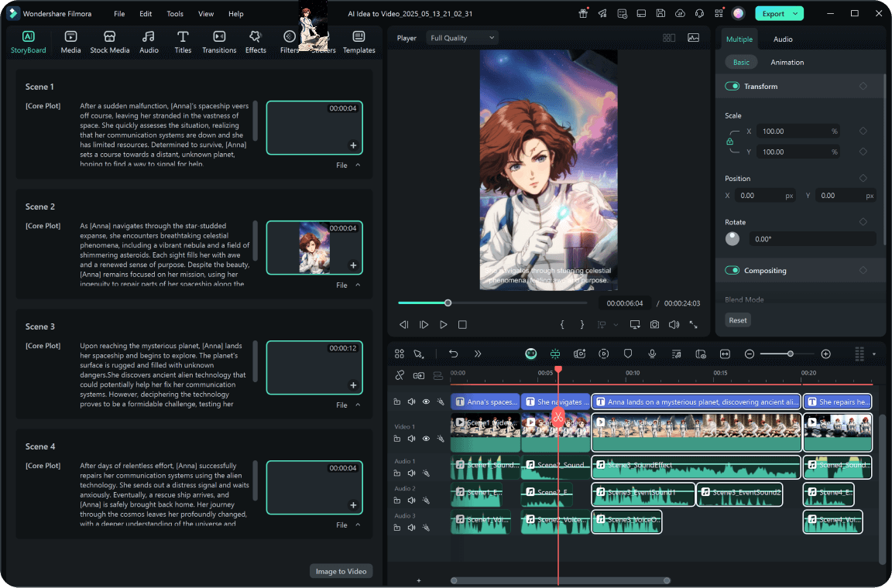Screen dimensions: 892x588
Task: Click the Image to Video button
Action: pyautogui.click(x=341, y=572)
